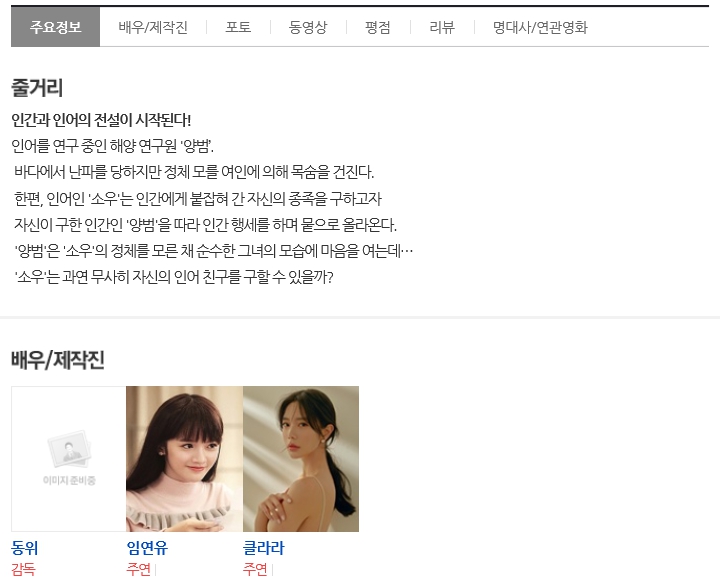Click actress name link 임연유
The image size is (720, 586).
[x=147, y=548]
